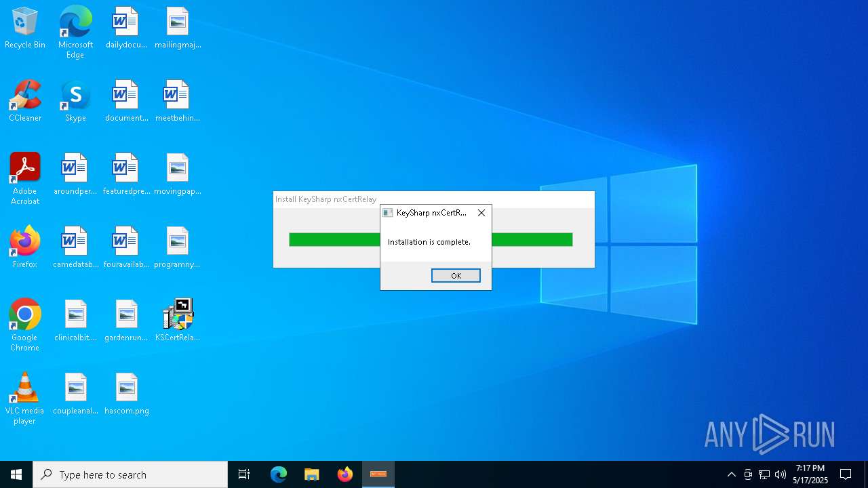Click the Installation is complete text

pos(429,242)
